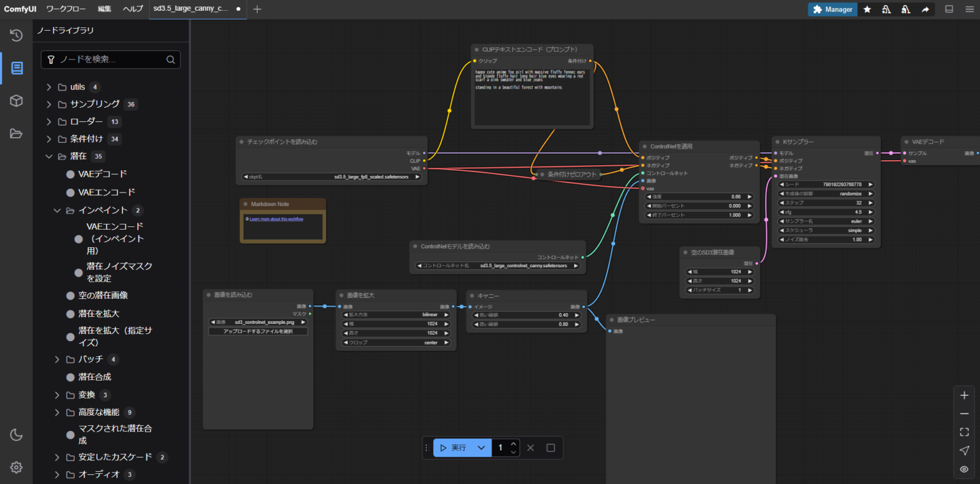Open the ワークフロー menu
The width and height of the screenshot is (980, 484).
pyautogui.click(x=68, y=10)
